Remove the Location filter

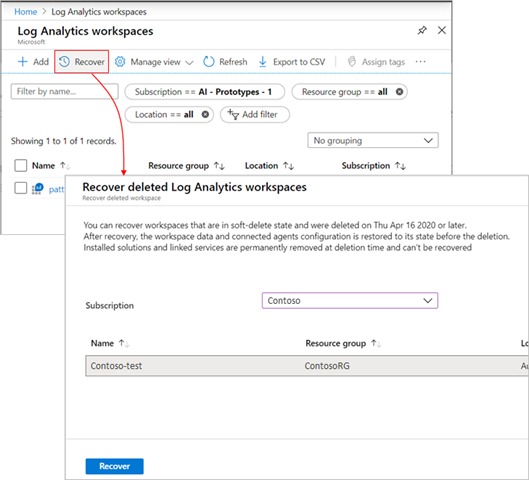click(205, 114)
